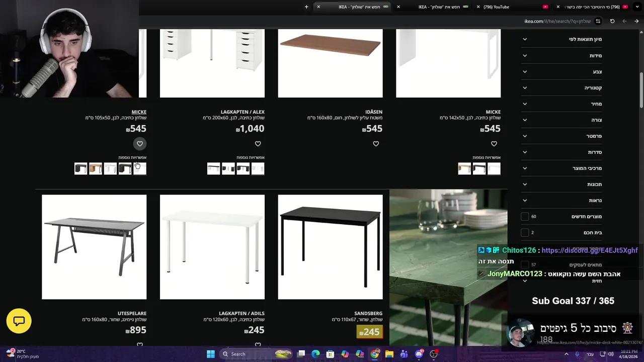Click microphone indicator in system tray

click(578, 354)
